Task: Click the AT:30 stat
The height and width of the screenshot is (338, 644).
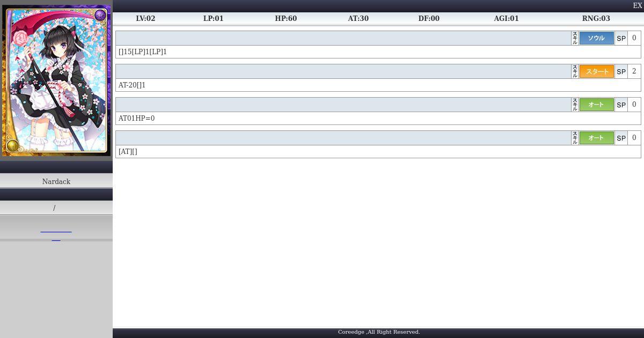Action: 358,18
